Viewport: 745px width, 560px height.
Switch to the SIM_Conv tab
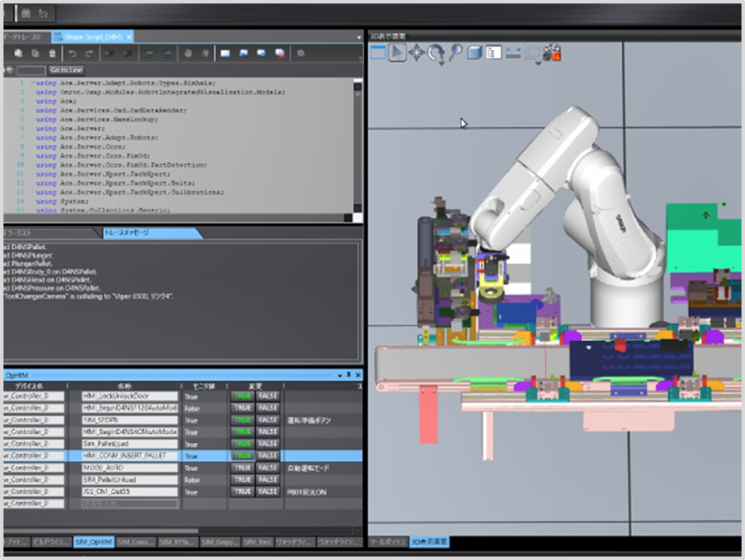(135, 541)
